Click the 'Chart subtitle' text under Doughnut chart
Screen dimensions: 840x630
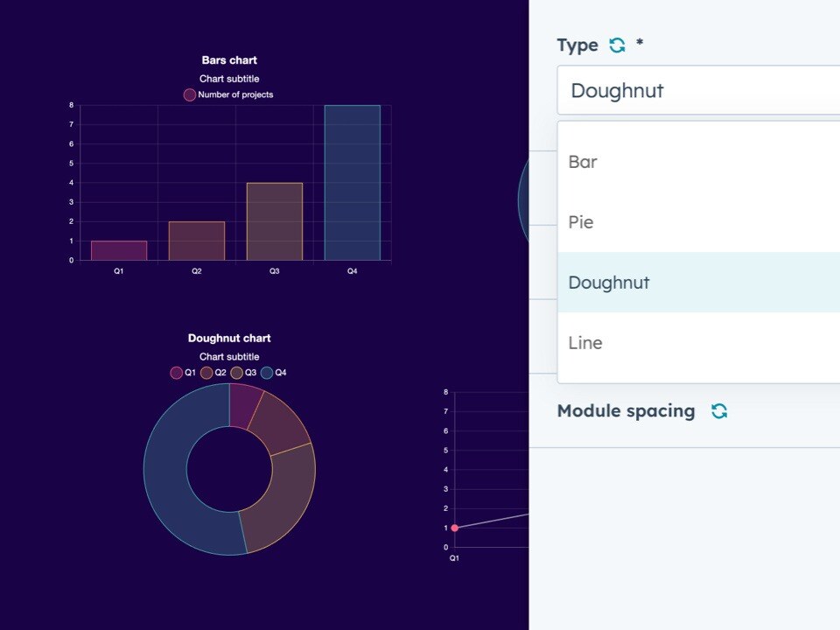(x=229, y=356)
